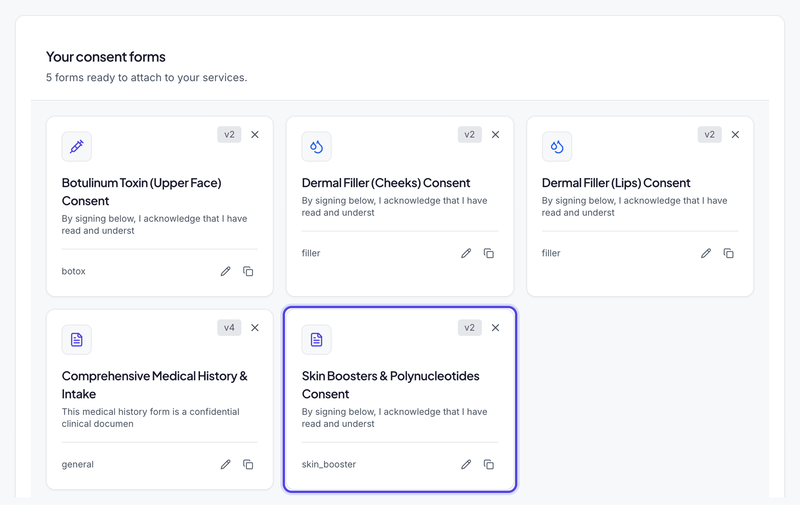Screen dimensions: 800x505
Task: Remove the Comprehensive Medical History & Intake card
Action: pyautogui.click(x=255, y=327)
